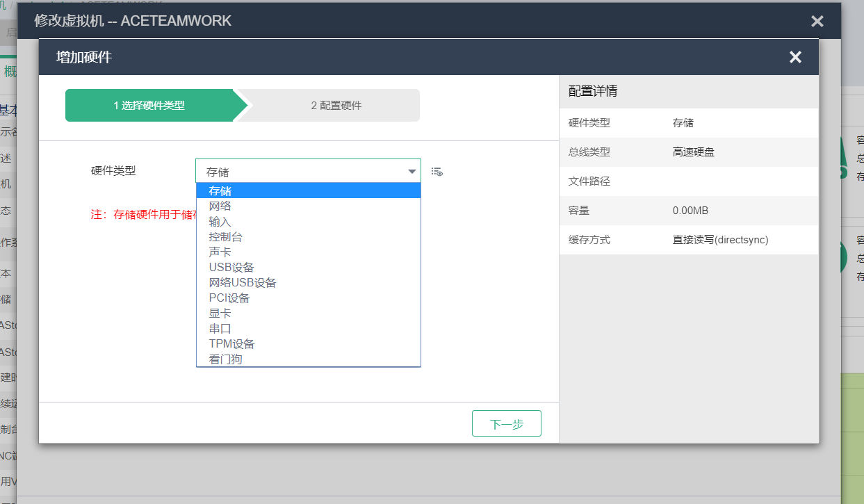Go to step 2 配置硬件
864x504 pixels.
click(x=336, y=106)
